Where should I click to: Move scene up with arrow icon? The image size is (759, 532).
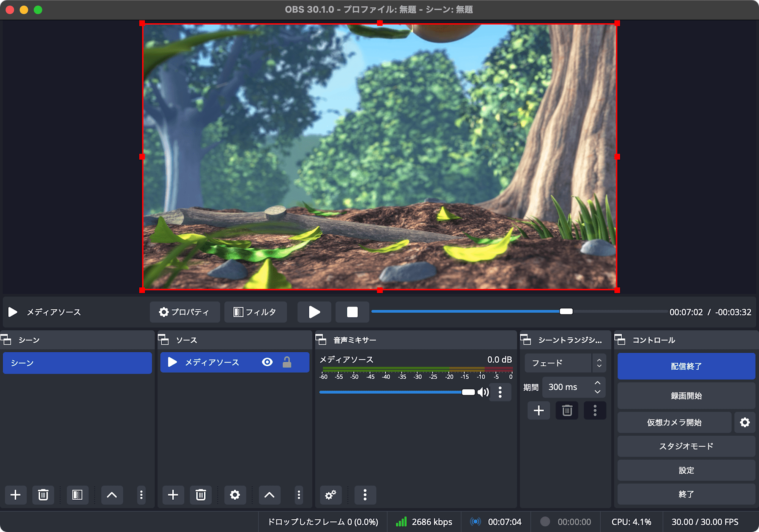click(112, 495)
